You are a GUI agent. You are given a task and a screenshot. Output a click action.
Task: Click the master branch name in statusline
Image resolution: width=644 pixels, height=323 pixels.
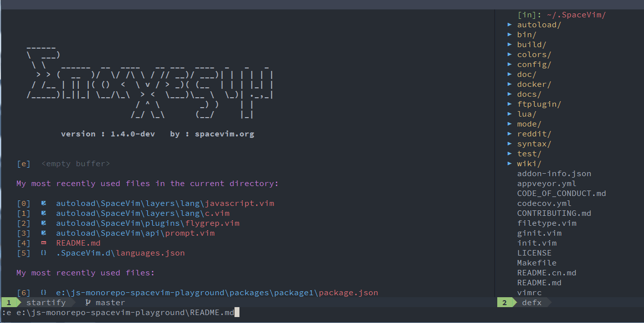coord(110,303)
